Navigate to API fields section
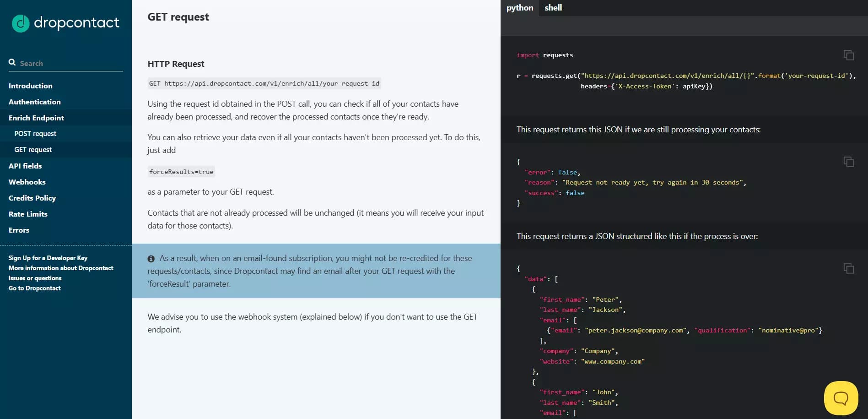Image resolution: width=868 pixels, height=419 pixels. pos(25,166)
